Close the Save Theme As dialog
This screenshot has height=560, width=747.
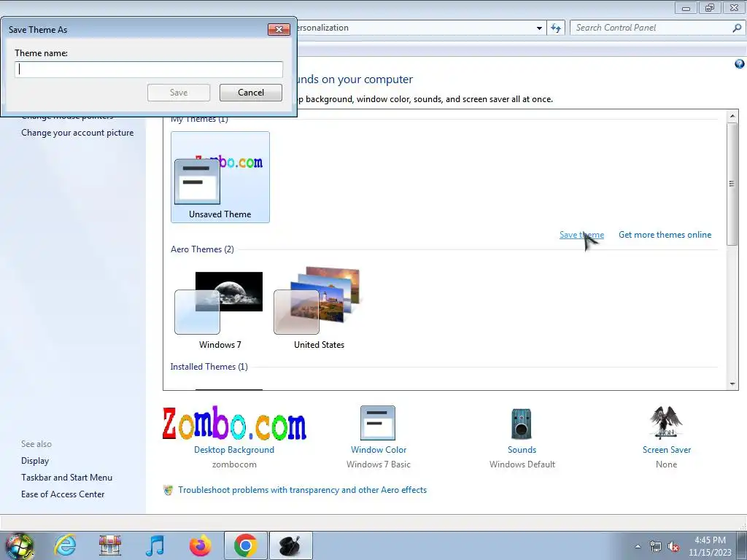coord(279,29)
